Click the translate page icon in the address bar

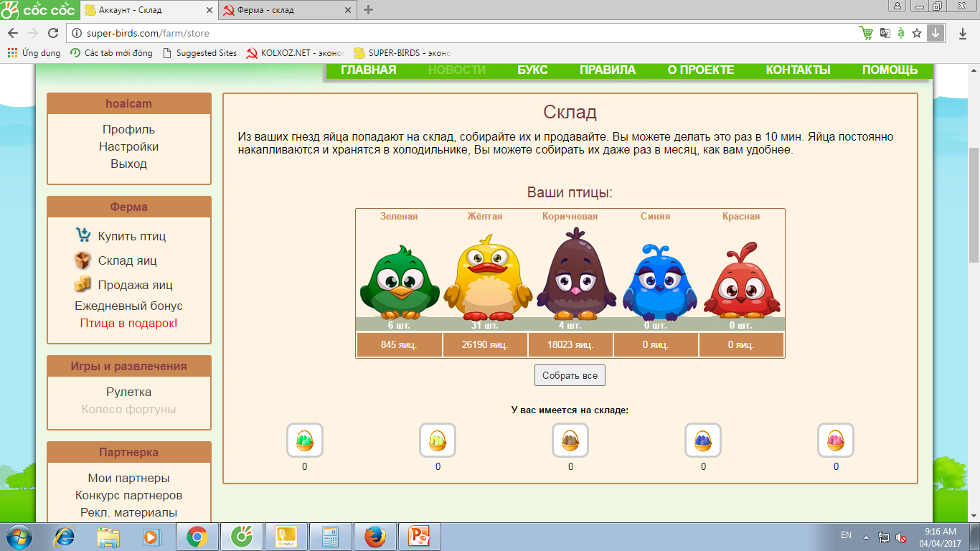[885, 33]
